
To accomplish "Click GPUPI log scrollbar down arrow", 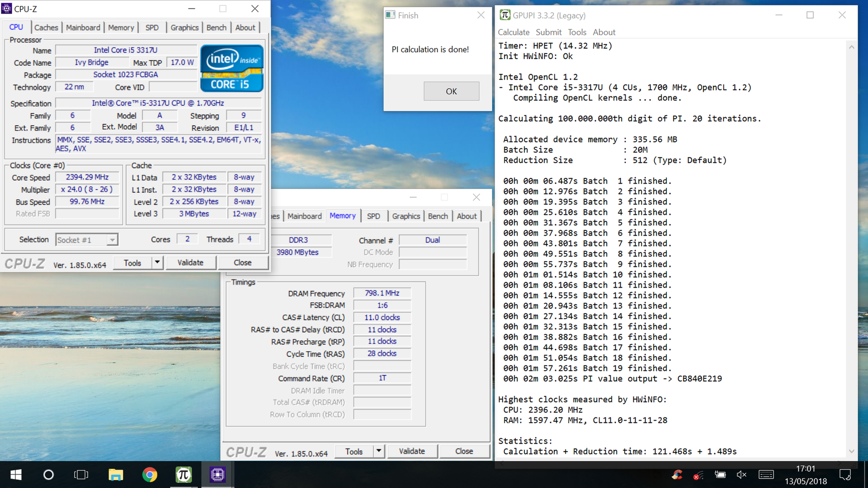I will 852,451.
